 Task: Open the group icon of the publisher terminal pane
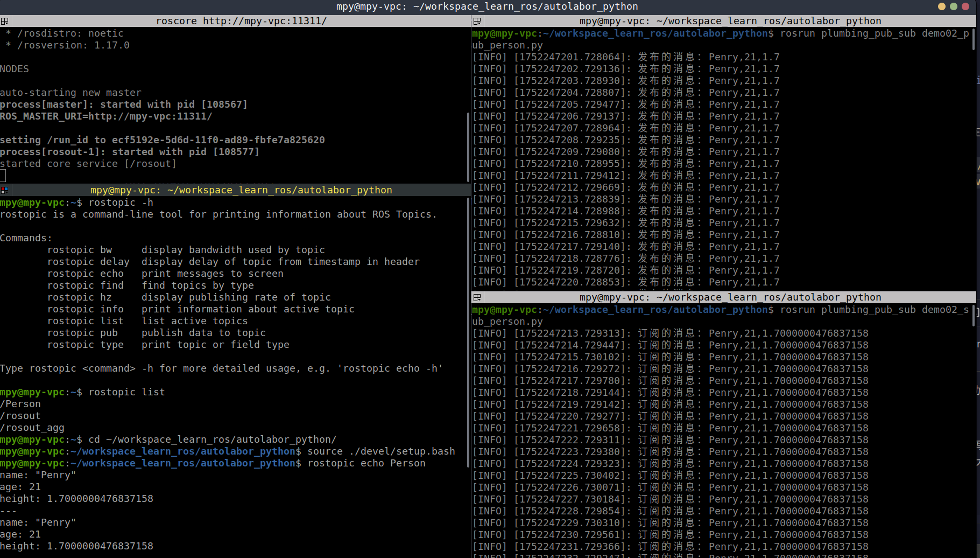point(477,21)
